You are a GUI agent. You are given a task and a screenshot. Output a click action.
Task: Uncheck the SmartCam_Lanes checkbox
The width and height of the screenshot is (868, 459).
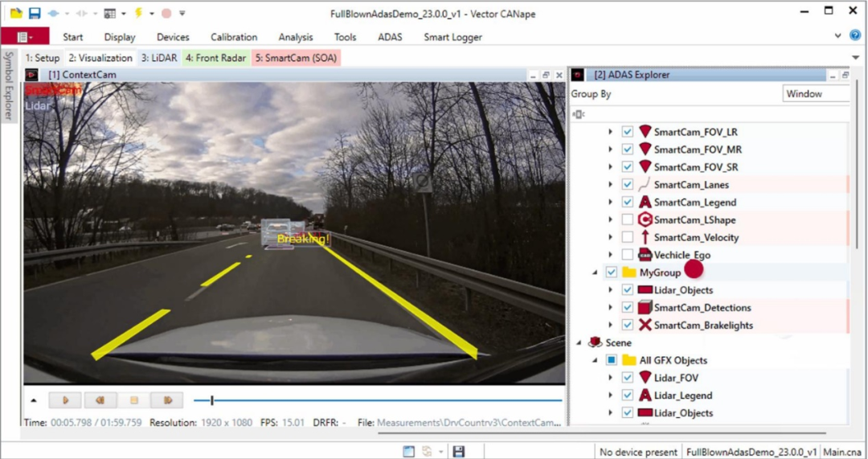click(627, 184)
